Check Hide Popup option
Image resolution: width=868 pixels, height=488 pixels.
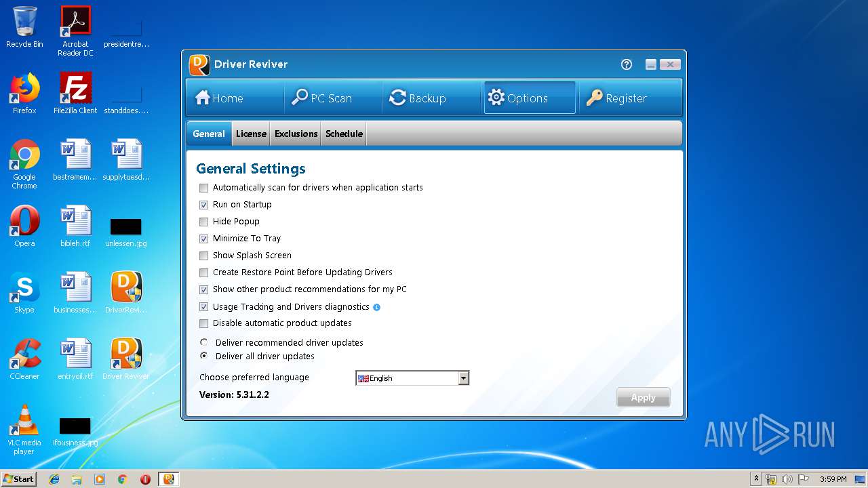[x=203, y=222]
